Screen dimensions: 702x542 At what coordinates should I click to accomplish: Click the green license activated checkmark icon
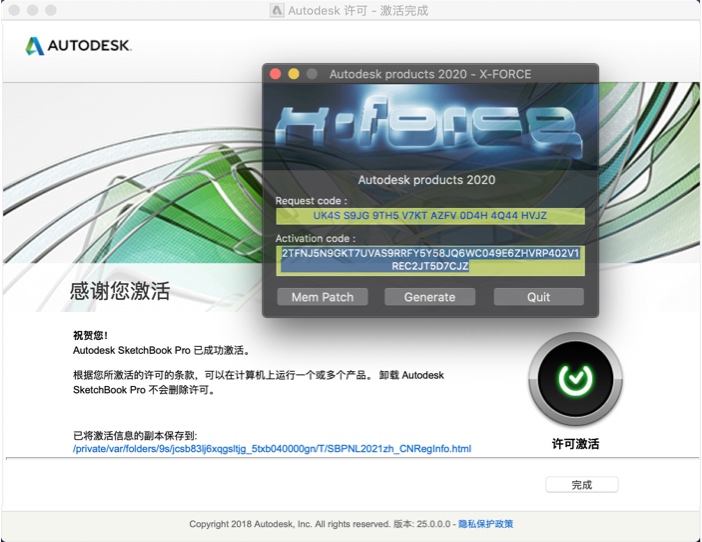tap(574, 380)
